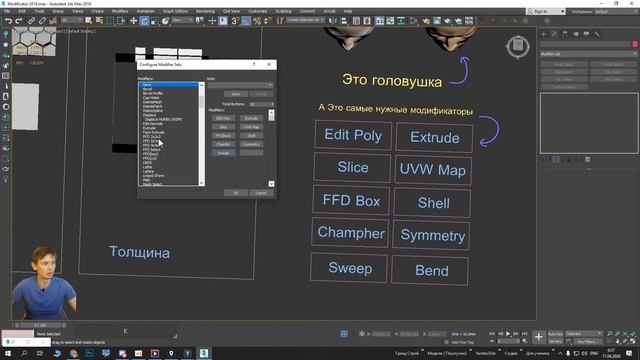Viewport: 640px width, 360px height.
Task: Open the Create Selection Set dropdown
Action: coord(305,20)
